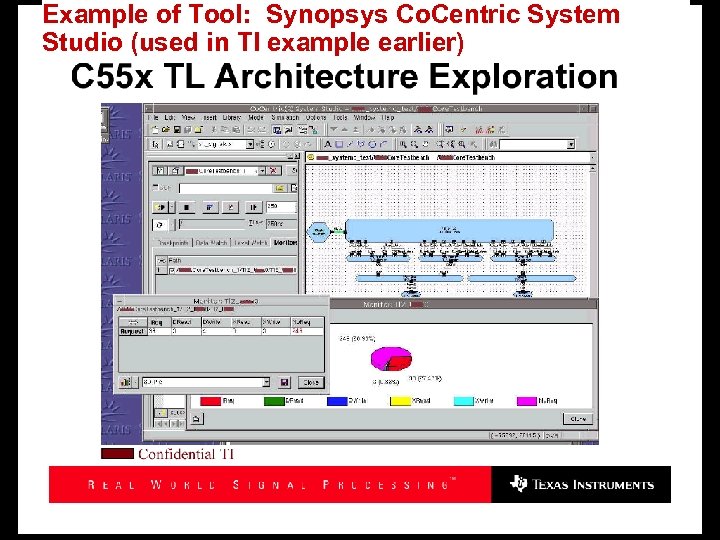Open the View menu
This screenshot has height=540, width=720.
(188, 118)
